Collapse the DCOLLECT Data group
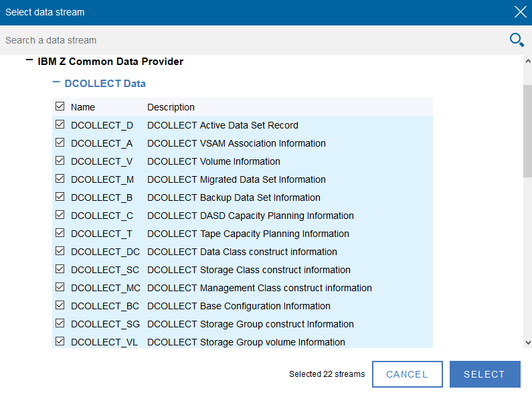 (56, 82)
